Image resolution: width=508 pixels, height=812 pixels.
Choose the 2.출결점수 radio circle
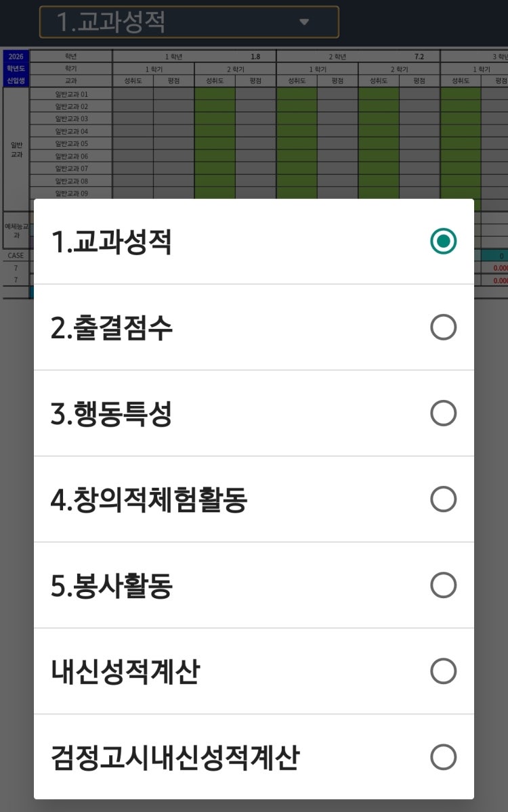click(x=443, y=328)
